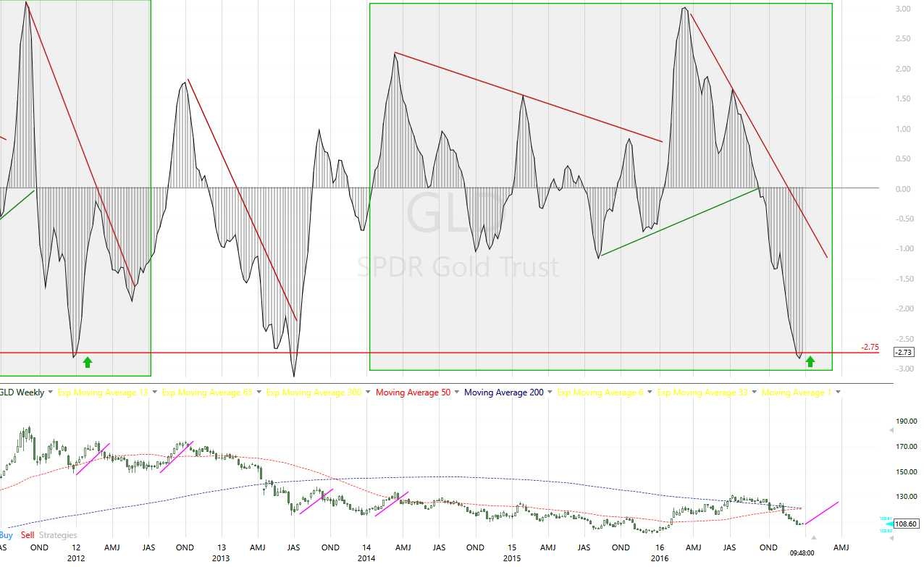This screenshot has height=567, width=924.
Task: Click the gray triangle above the 09:48:00 time
Action: (x=813, y=537)
